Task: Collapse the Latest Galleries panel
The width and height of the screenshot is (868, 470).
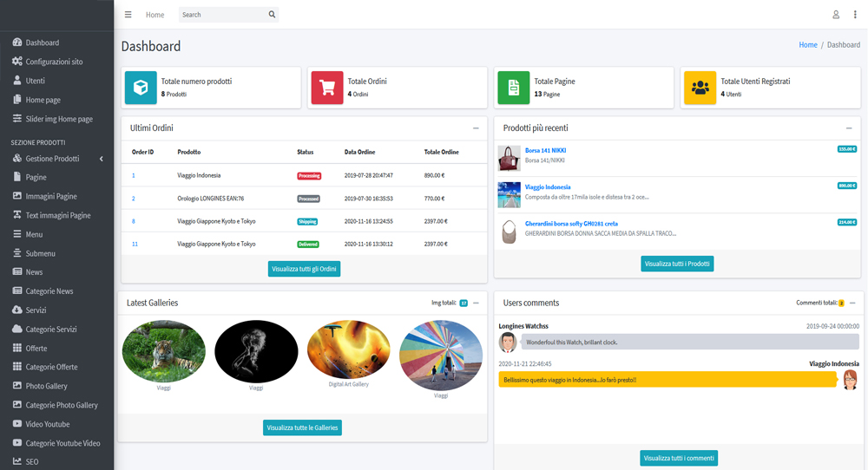Action: pos(476,303)
